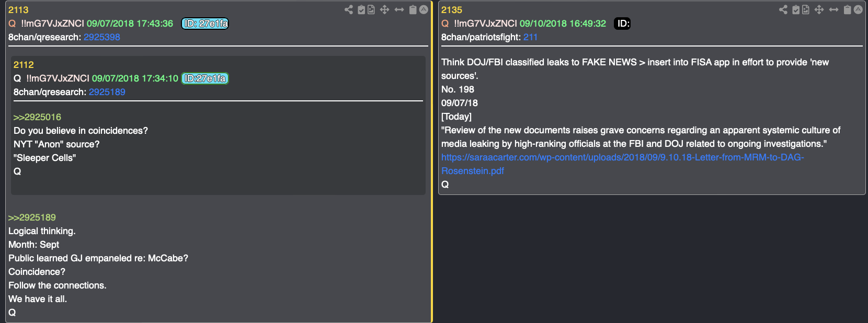Click the horizontal resize arrows on post 2113
This screenshot has width=868, height=323.
click(x=399, y=9)
